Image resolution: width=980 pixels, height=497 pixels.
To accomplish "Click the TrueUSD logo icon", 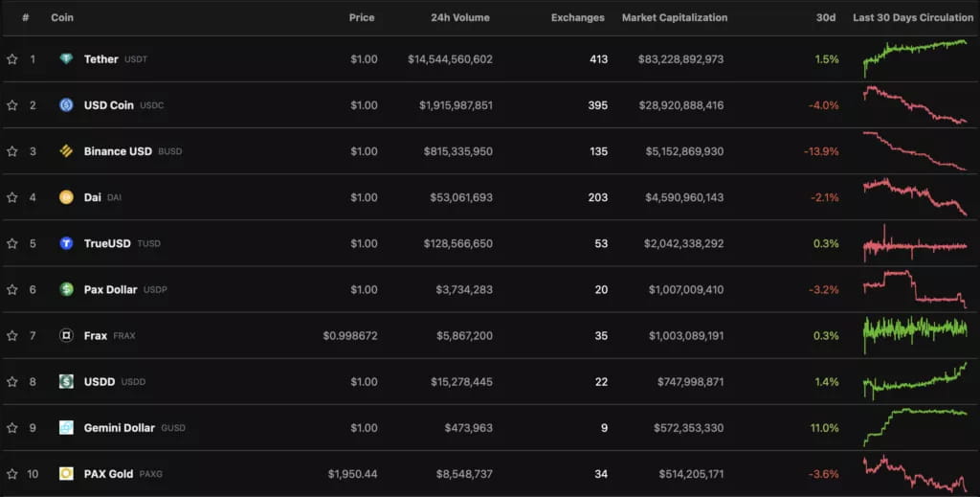I will coord(66,243).
